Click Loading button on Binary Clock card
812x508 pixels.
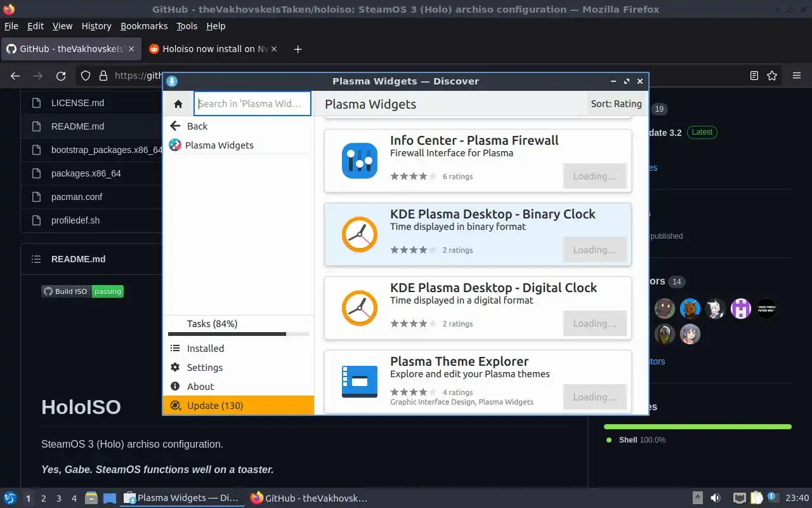pyautogui.click(x=594, y=250)
